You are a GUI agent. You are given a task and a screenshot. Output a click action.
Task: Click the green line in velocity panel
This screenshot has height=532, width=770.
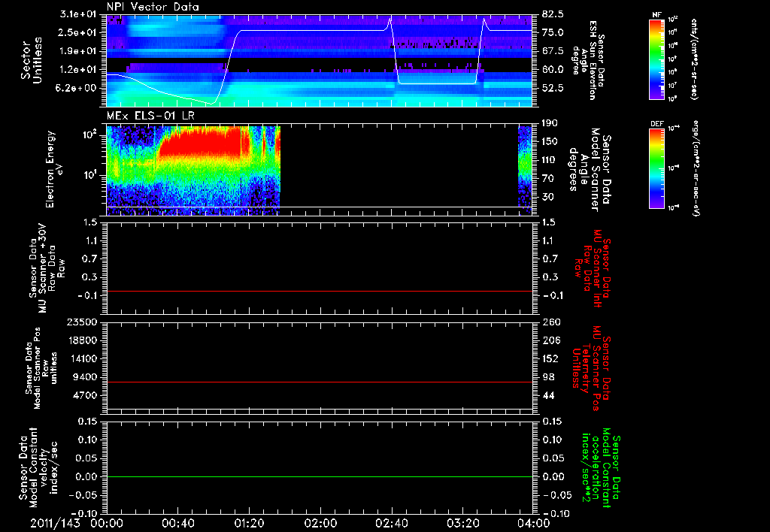(x=320, y=476)
